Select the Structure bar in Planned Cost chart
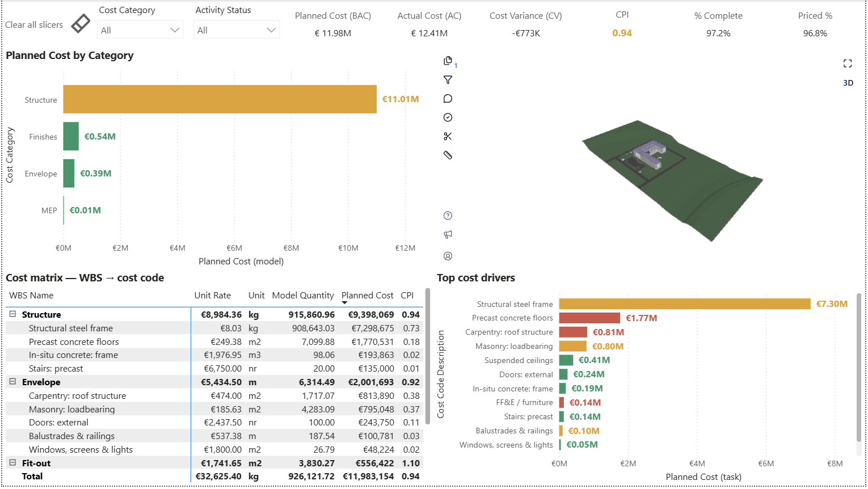This screenshot has height=489, width=868. coord(220,99)
